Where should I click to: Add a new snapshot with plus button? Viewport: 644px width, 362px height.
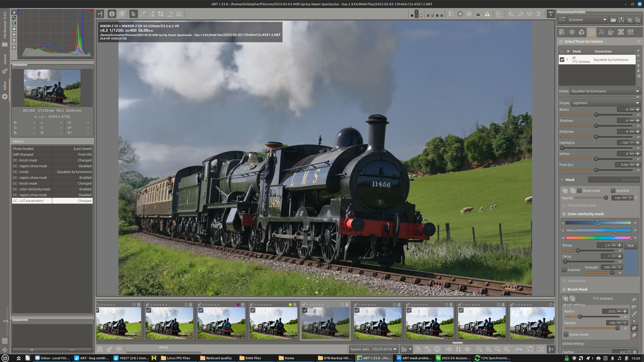pos(32,350)
